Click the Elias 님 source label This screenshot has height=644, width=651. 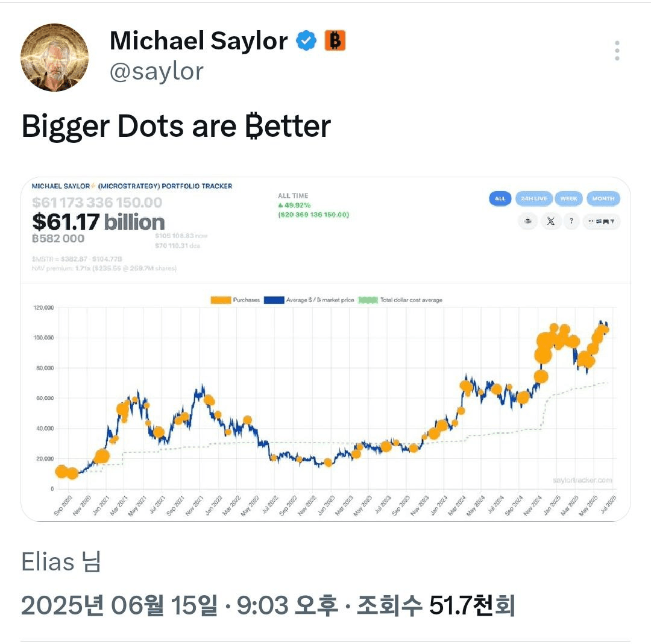(x=61, y=562)
